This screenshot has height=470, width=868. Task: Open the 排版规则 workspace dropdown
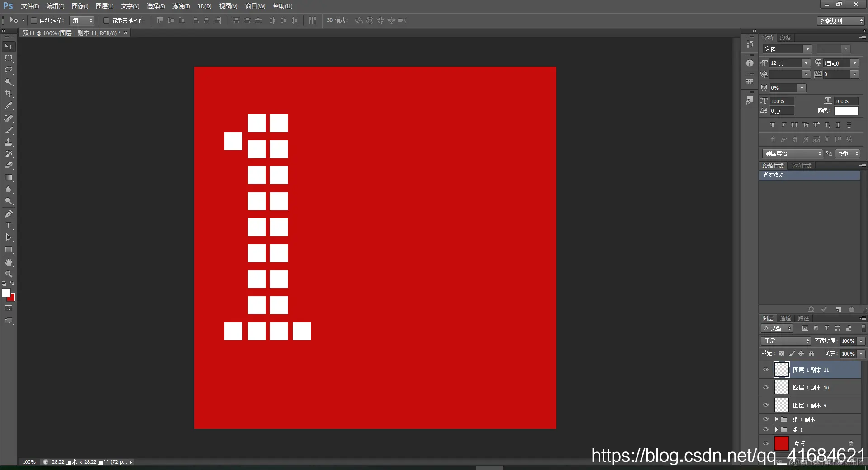tap(841, 21)
